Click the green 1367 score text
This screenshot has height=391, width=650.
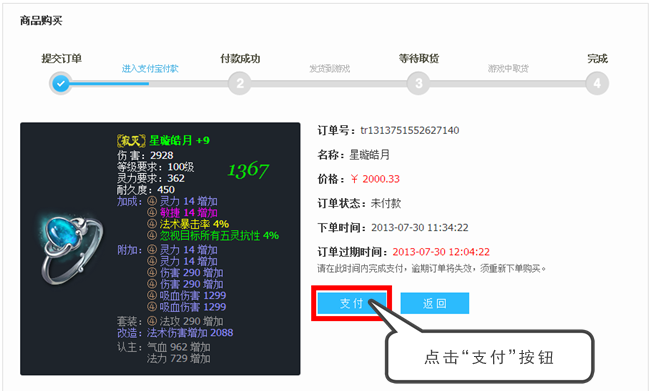pos(248,170)
